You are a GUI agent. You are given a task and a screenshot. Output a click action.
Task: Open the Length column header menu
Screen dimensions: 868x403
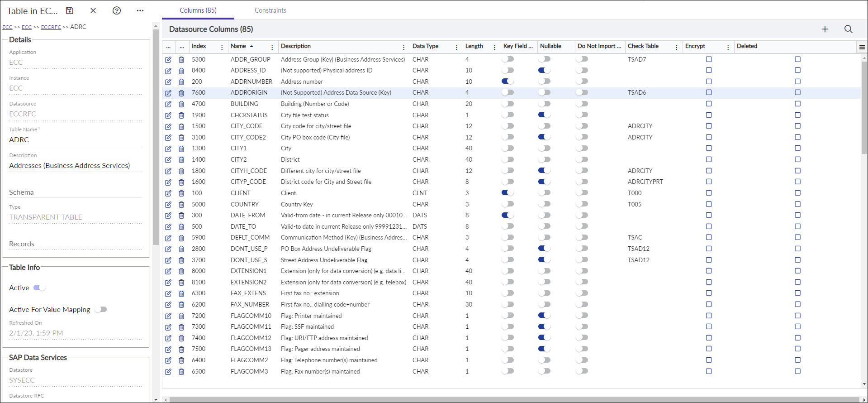(494, 47)
